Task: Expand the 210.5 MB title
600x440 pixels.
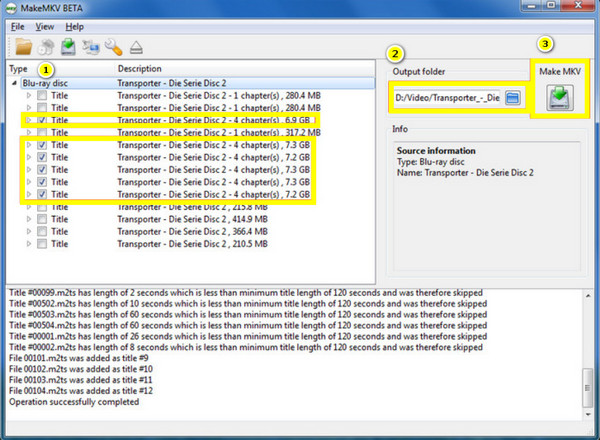Action: (x=29, y=244)
